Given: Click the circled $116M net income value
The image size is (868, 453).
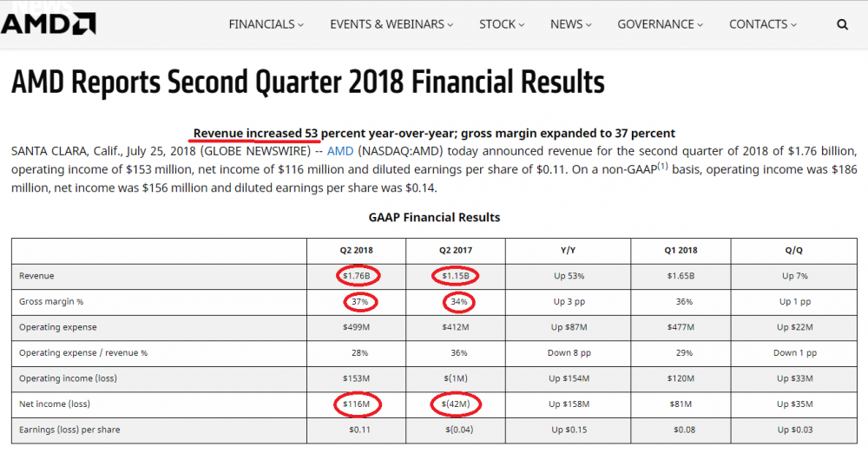Looking at the screenshot, I should [357, 404].
